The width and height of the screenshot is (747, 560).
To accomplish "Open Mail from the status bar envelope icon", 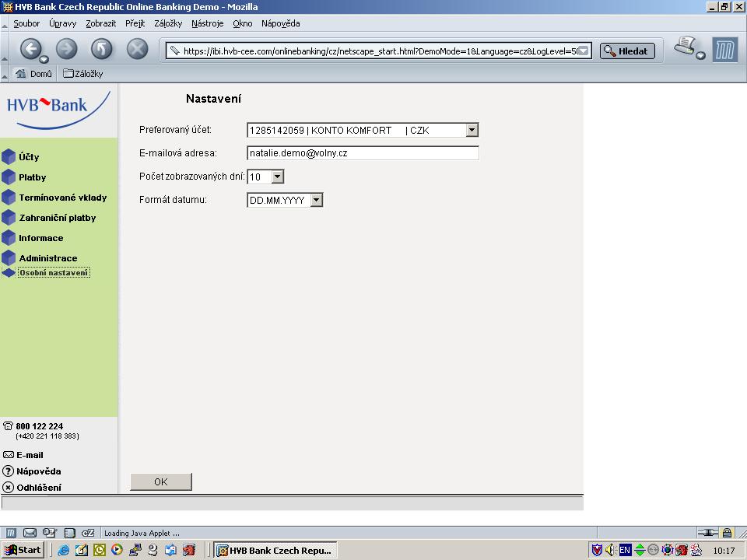I will coord(30,533).
